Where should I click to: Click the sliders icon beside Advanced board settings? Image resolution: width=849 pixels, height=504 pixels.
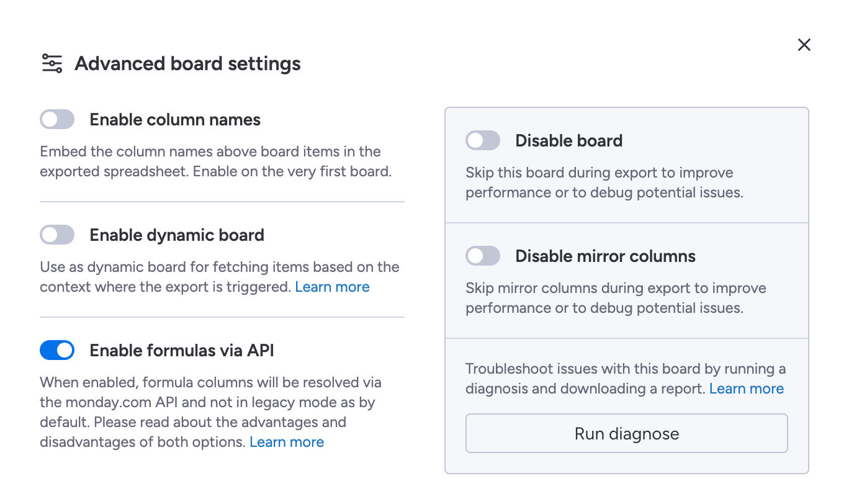coord(52,63)
